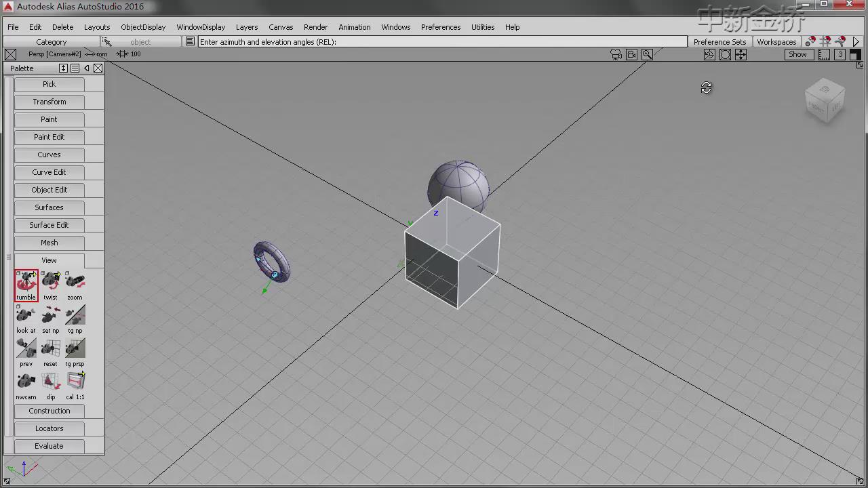This screenshot has height=488, width=868.
Task: Expand the Curve Edit palette section
Action: (49, 172)
